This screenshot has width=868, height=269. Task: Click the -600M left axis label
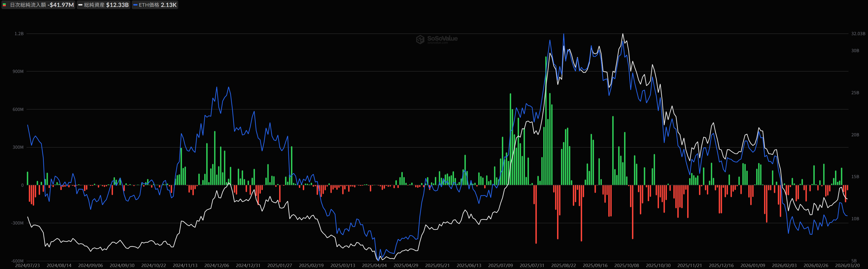pyautogui.click(x=17, y=261)
